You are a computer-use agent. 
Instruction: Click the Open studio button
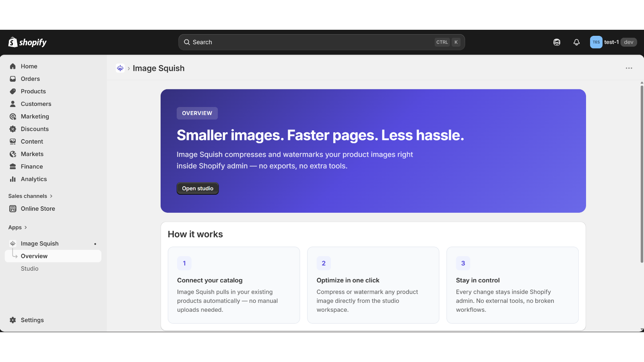(198, 189)
